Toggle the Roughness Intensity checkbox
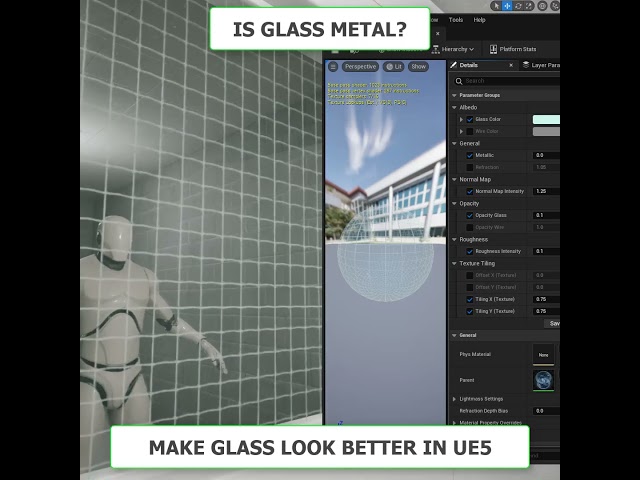The width and height of the screenshot is (640, 480). tap(470, 251)
